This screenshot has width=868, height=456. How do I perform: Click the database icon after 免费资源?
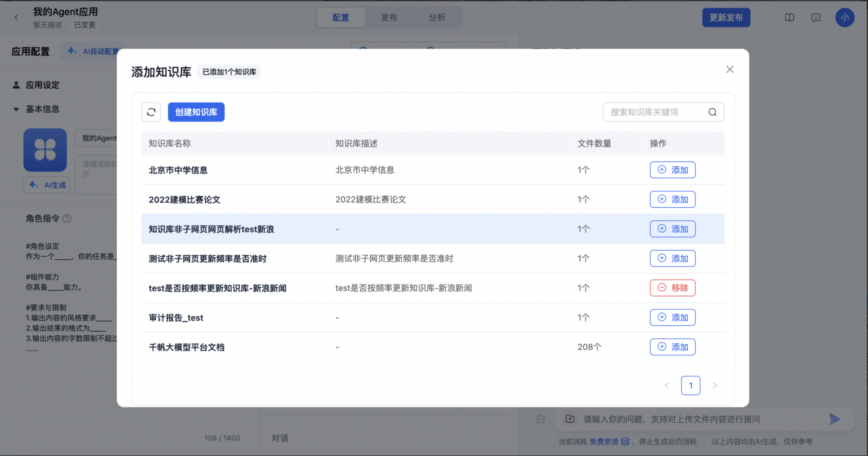click(625, 441)
